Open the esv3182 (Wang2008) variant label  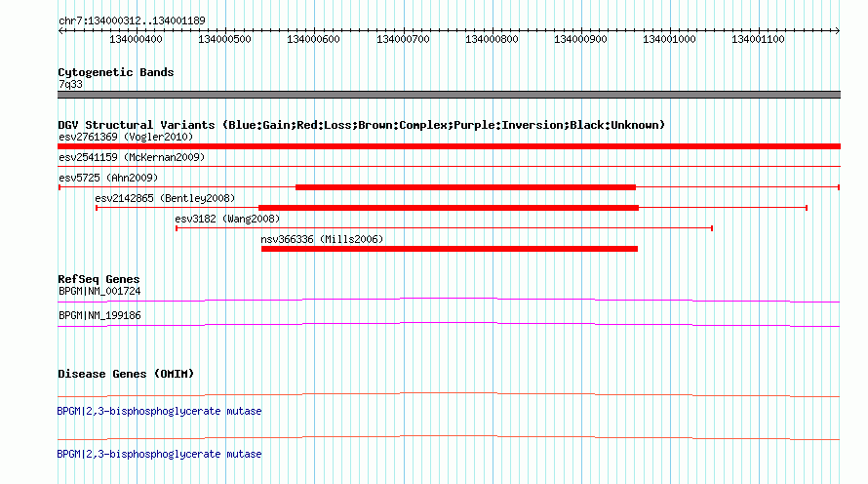tap(227, 219)
